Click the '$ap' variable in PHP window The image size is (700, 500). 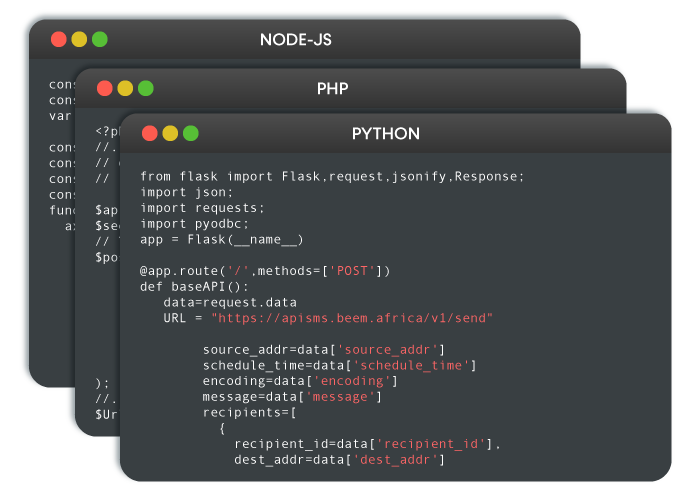107,210
